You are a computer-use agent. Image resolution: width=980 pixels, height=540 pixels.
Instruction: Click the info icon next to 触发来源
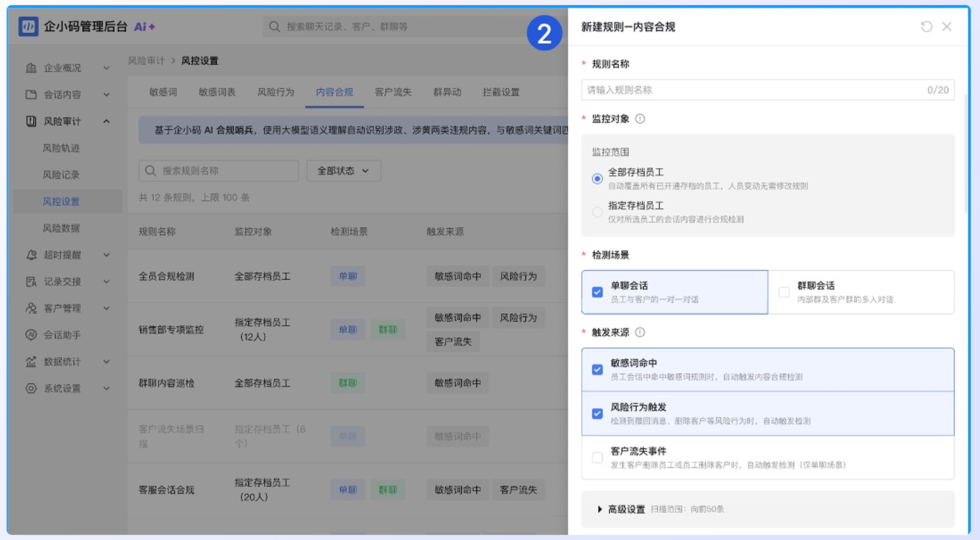(640, 332)
